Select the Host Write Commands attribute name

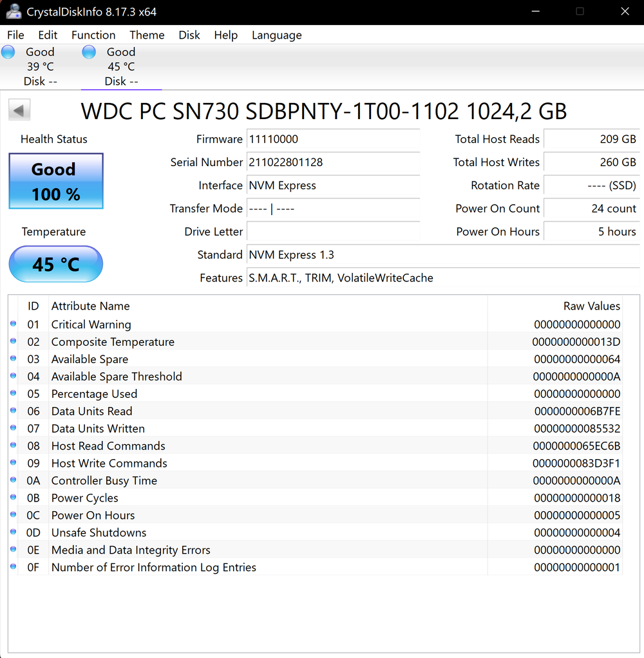(x=109, y=464)
